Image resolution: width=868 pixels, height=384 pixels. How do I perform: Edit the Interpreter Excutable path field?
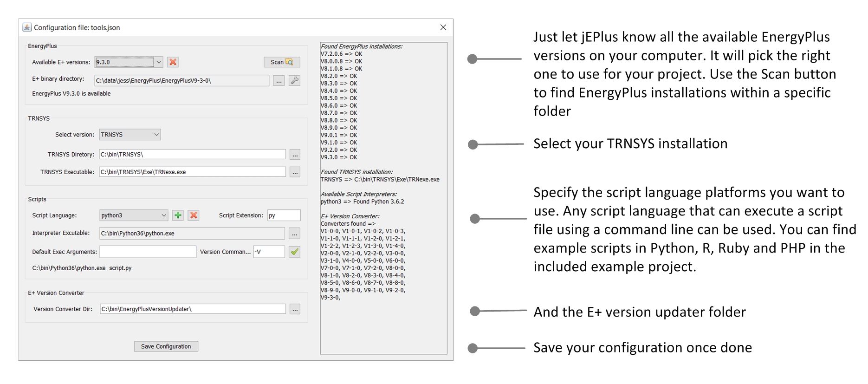click(192, 233)
